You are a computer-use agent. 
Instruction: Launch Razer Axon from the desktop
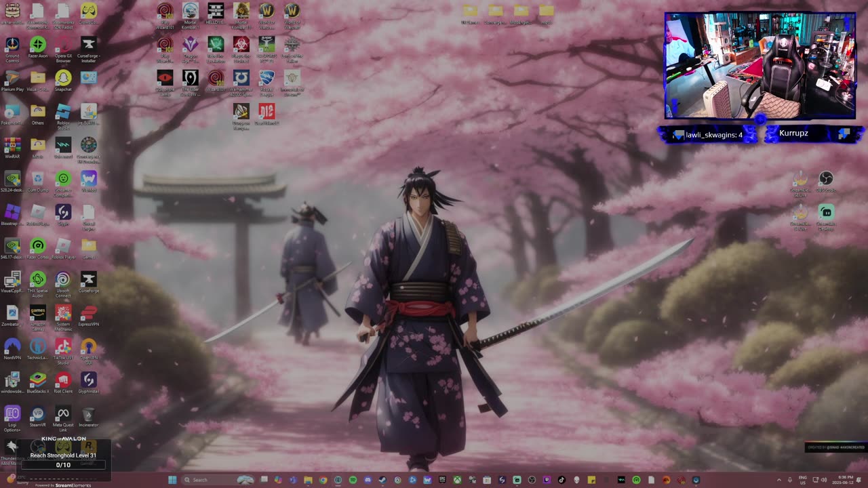point(38,47)
